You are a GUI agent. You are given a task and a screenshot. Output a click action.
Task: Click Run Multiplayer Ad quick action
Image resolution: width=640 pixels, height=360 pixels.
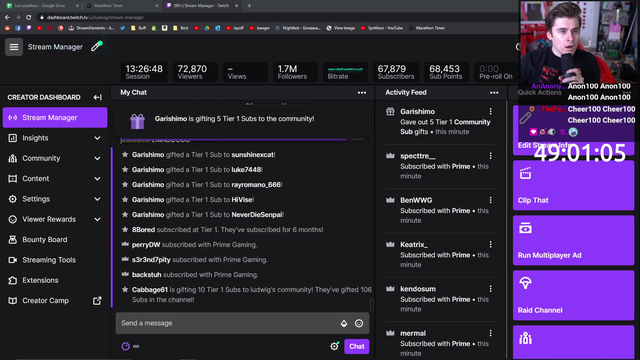click(573, 240)
